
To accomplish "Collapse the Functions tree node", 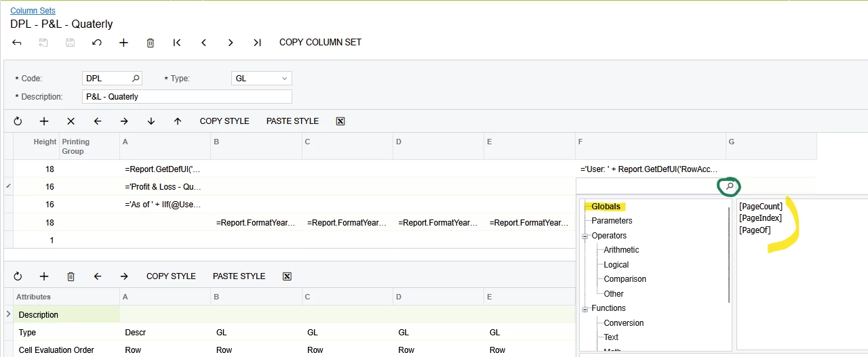I will point(585,308).
